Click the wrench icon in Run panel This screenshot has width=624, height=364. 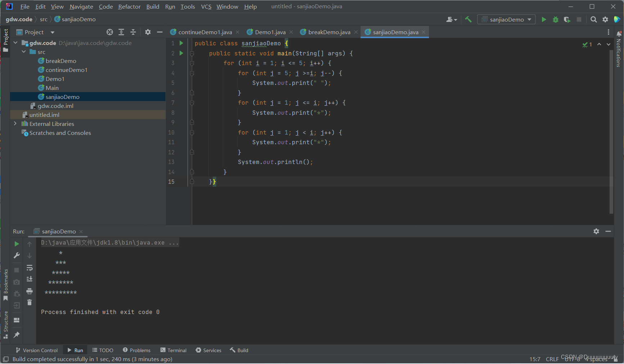(x=17, y=255)
